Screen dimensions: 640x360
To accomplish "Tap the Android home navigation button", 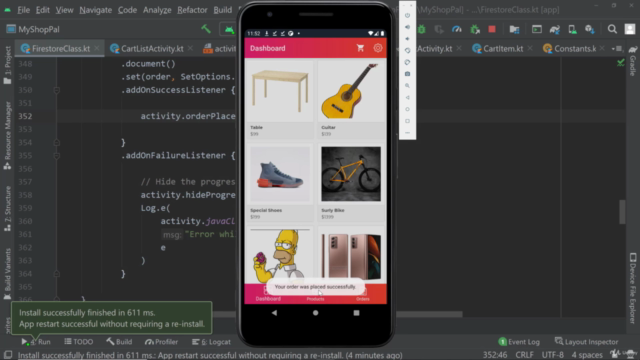I will (x=316, y=313).
